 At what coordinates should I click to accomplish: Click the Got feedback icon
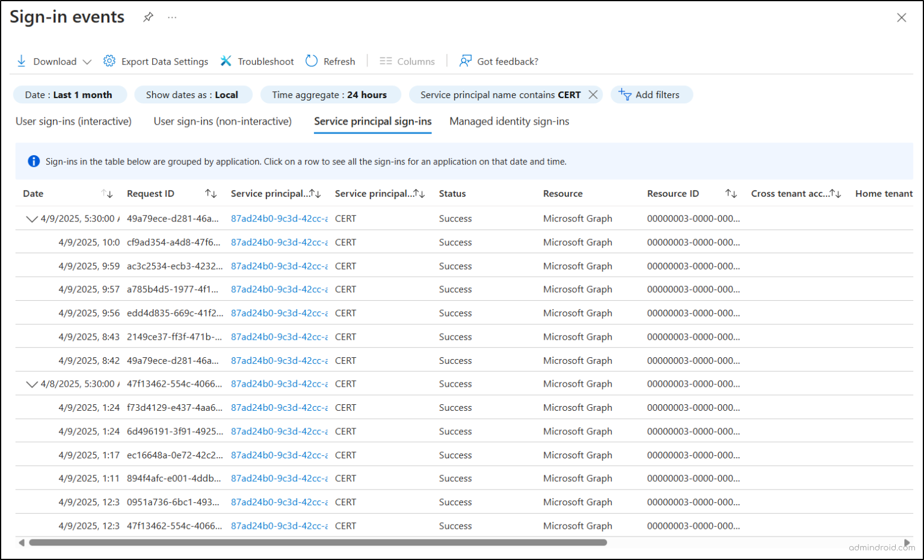click(464, 61)
